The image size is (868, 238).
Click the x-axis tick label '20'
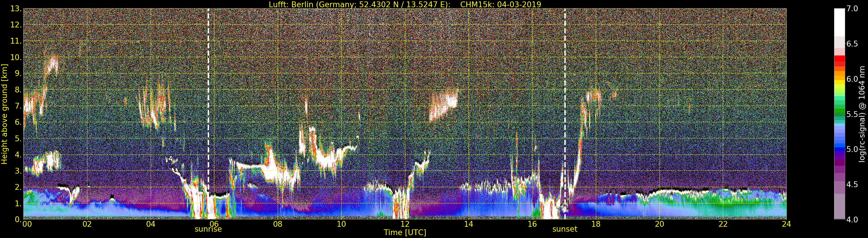coord(659,224)
